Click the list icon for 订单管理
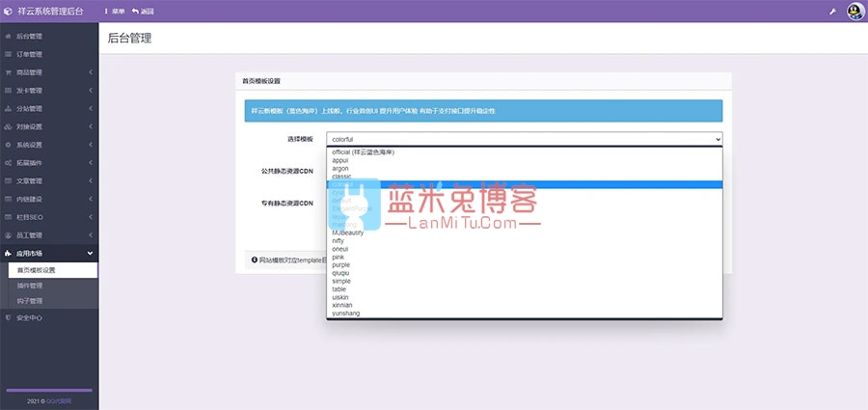 [8, 54]
